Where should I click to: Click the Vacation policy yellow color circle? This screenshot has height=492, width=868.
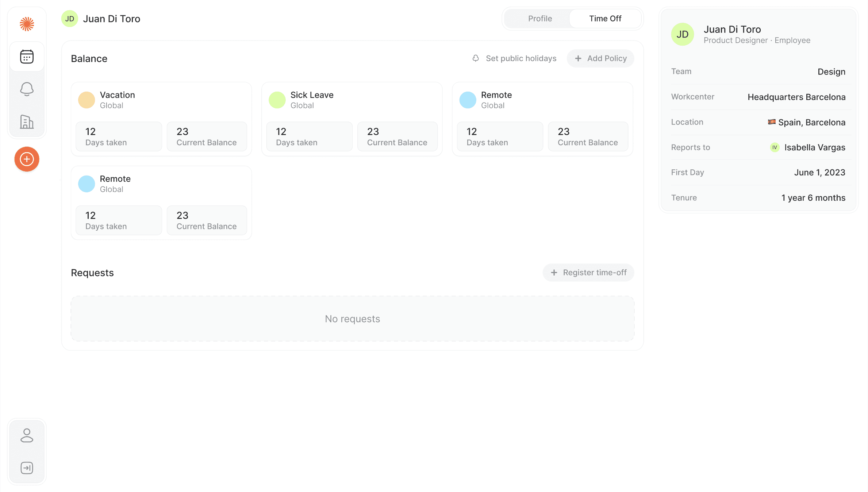click(87, 100)
